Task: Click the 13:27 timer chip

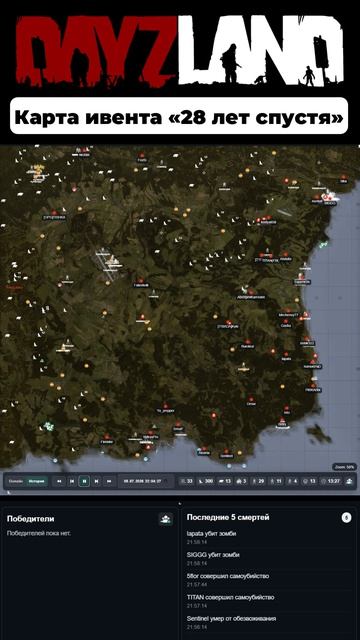Action: [x=331, y=481]
